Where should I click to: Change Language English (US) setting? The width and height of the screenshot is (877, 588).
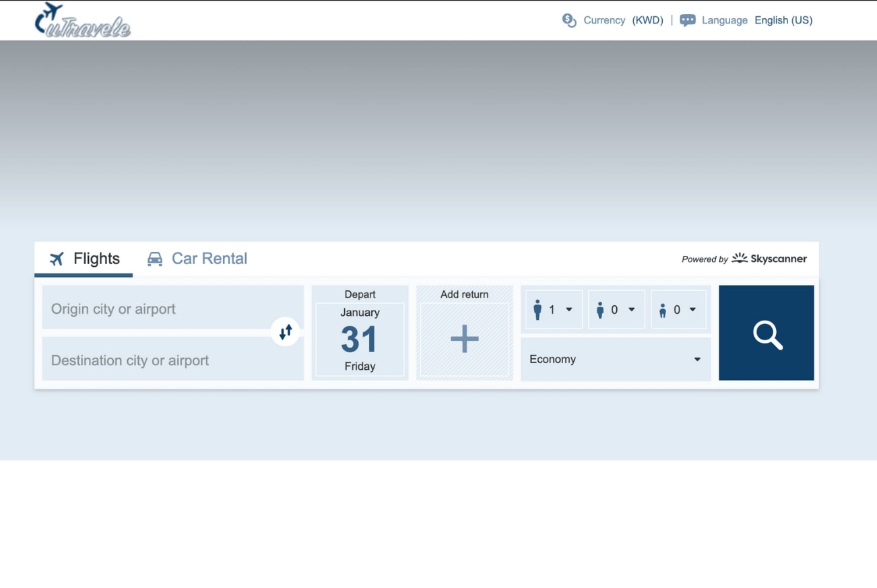point(746,20)
